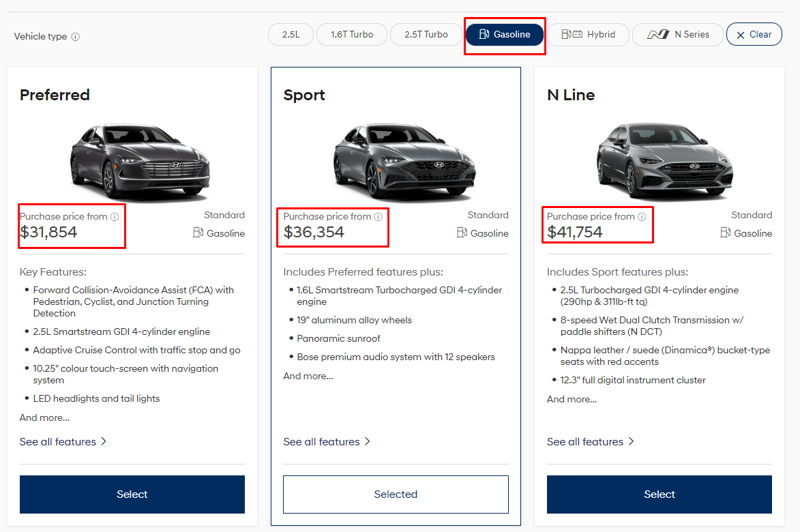Click 'And more...' under Preferred features
The image size is (800, 532).
click(x=44, y=417)
